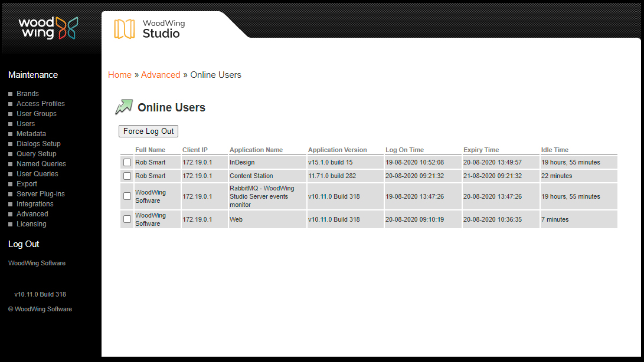
Task: Click the Client IP column header
Action: click(195, 150)
